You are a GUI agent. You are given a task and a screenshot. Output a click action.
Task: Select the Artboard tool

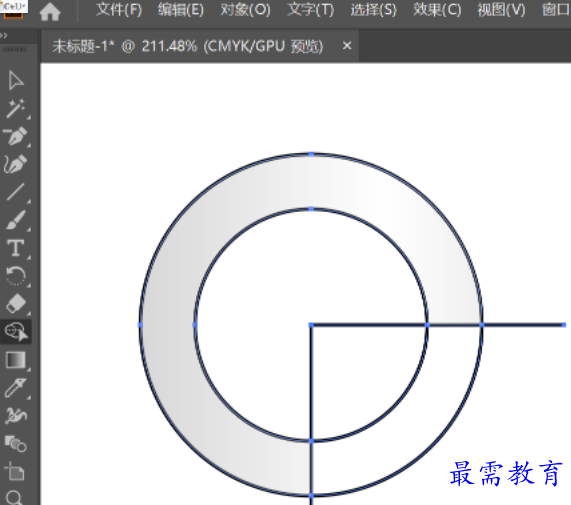16,471
